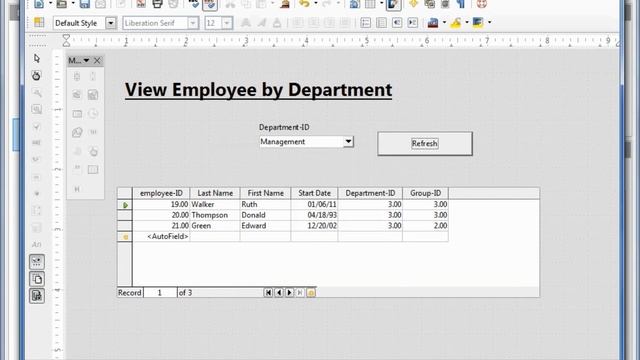Add new record with the star icon
The width and height of the screenshot is (640, 360).
coord(311,293)
